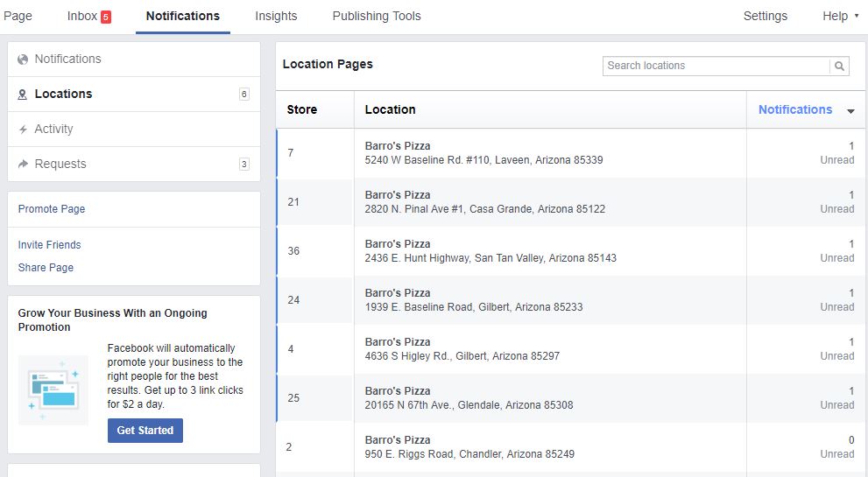This screenshot has width=868, height=477.
Task: Click the Get Started button
Action: point(145,431)
